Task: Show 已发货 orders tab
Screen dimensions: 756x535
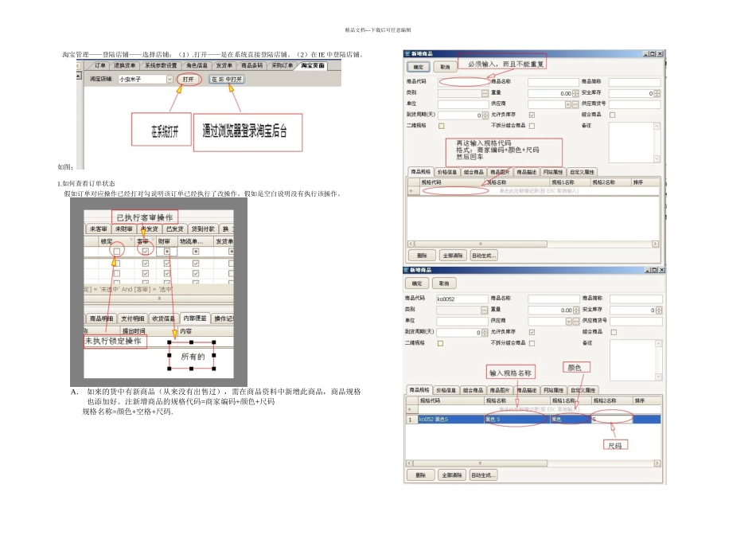Action: pos(174,228)
